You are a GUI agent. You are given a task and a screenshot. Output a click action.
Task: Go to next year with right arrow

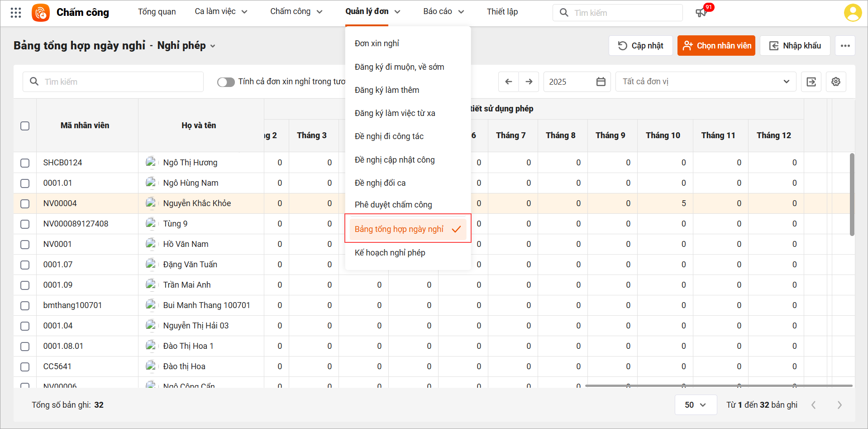(x=529, y=82)
